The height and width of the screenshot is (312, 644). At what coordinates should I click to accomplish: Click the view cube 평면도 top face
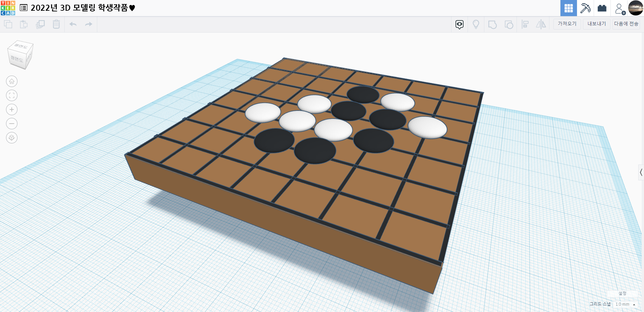(21, 46)
